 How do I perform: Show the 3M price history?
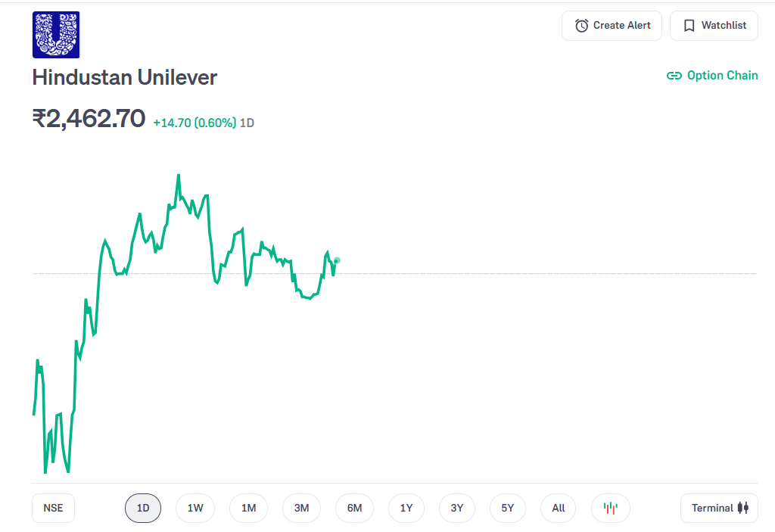pyautogui.click(x=301, y=508)
